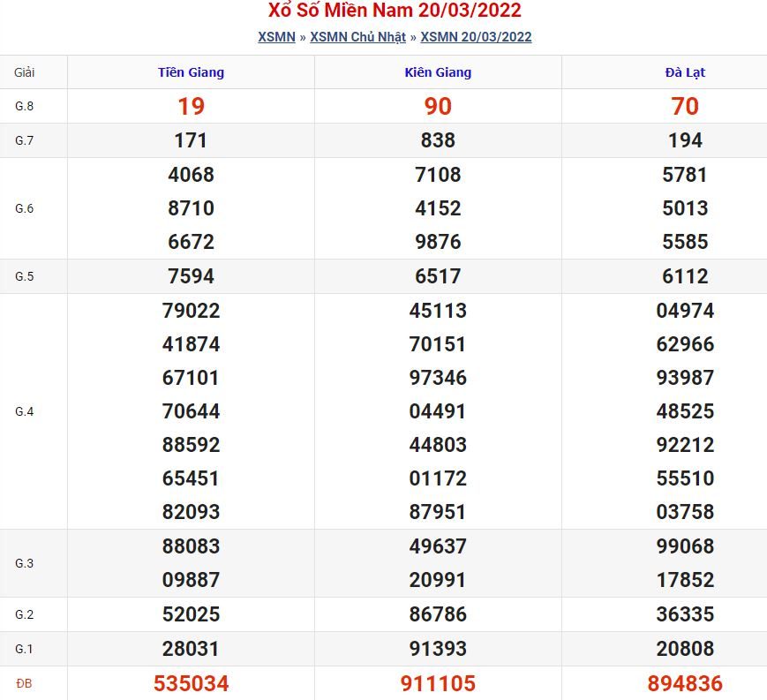Click the G.5 result 7594
Image resolution: width=767 pixels, height=700 pixels.
[x=191, y=276]
